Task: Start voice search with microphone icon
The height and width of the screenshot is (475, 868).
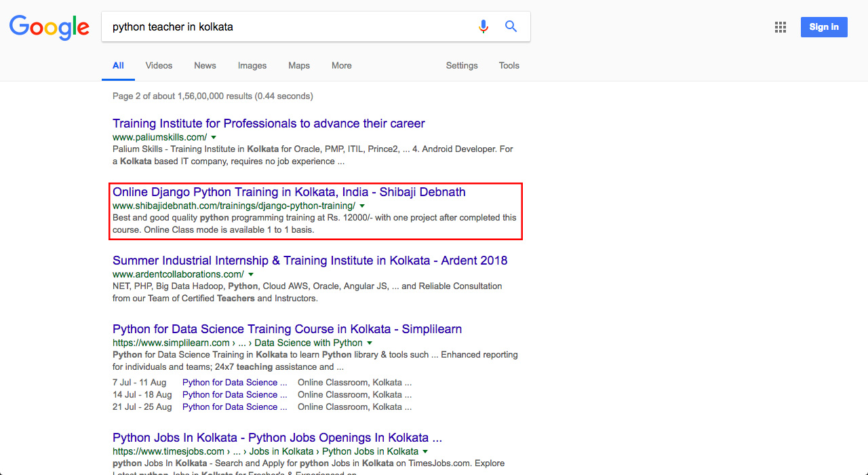Action: tap(484, 26)
